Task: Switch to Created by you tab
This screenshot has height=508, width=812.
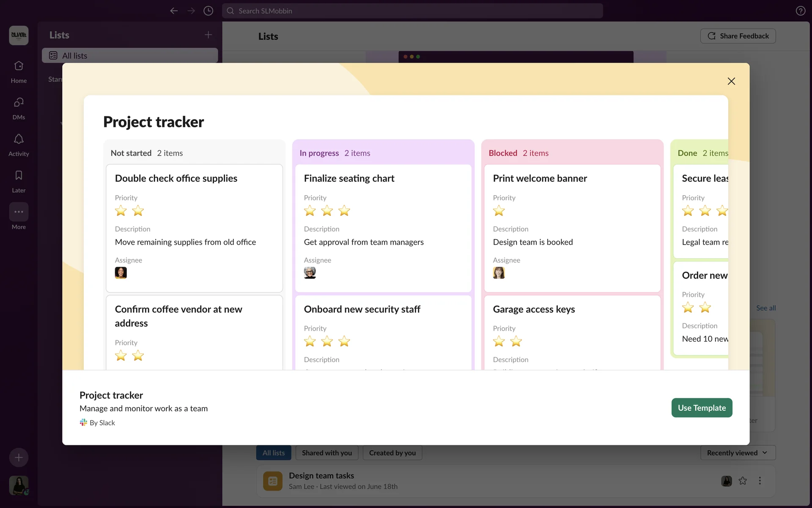Action: point(392,453)
